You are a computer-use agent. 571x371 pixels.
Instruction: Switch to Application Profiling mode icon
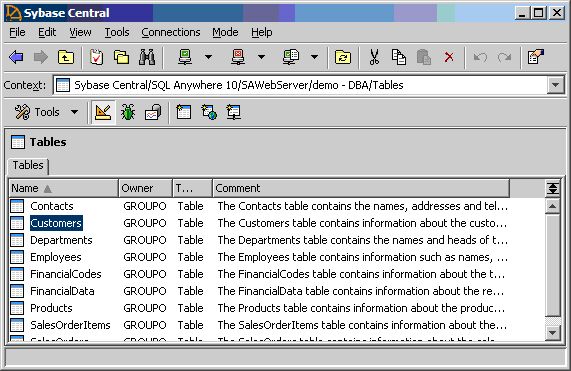(153, 113)
